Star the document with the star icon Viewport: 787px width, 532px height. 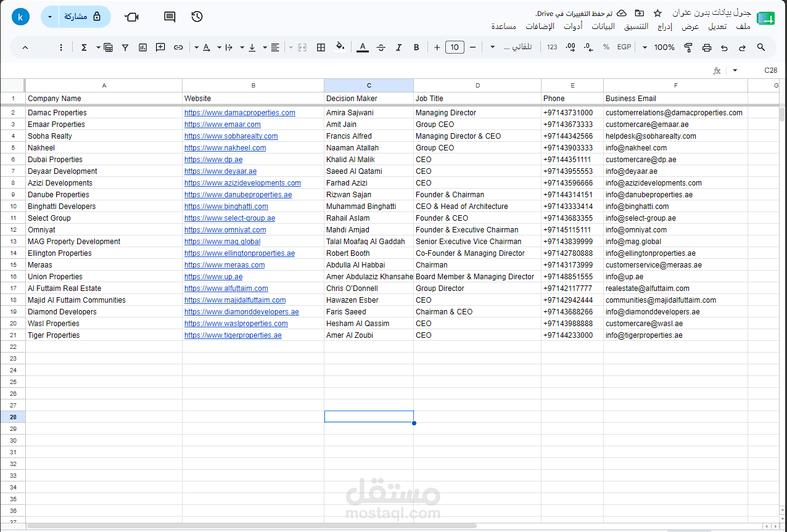click(x=657, y=13)
